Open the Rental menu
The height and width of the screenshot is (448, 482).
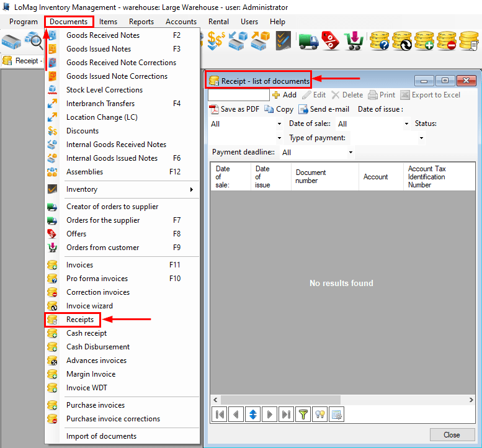point(218,22)
